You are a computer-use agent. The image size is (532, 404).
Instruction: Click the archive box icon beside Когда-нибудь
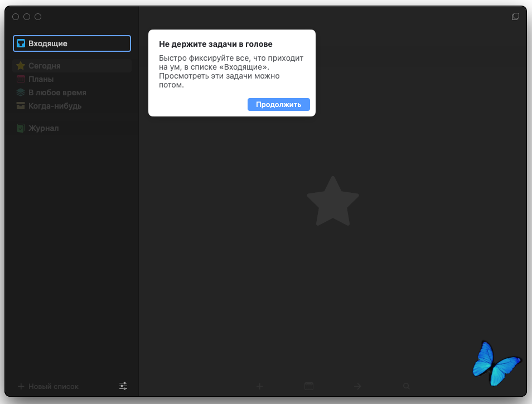[x=21, y=106]
